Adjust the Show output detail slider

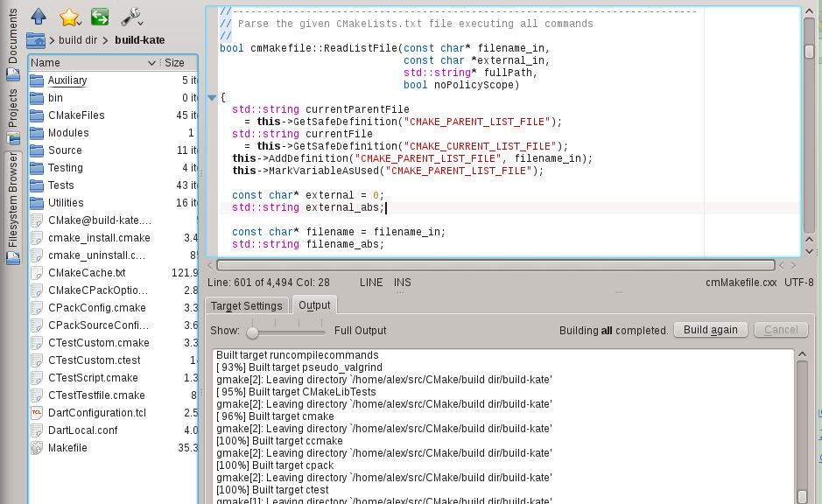pos(253,332)
